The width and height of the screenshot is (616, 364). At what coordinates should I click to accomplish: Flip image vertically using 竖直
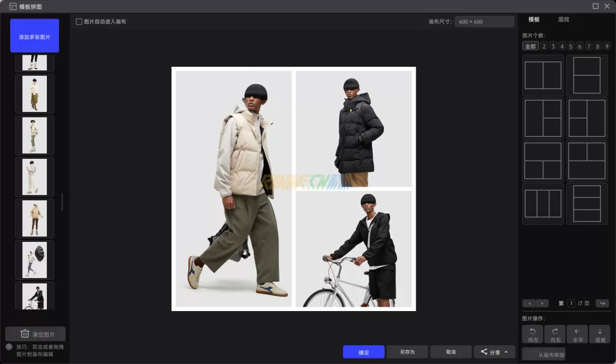pyautogui.click(x=599, y=334)
